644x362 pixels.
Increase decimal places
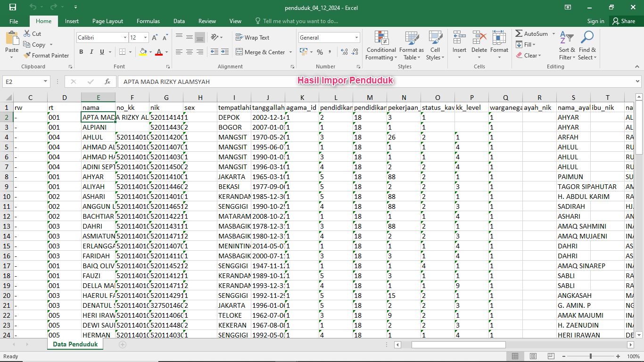click(x=344, y=52)
